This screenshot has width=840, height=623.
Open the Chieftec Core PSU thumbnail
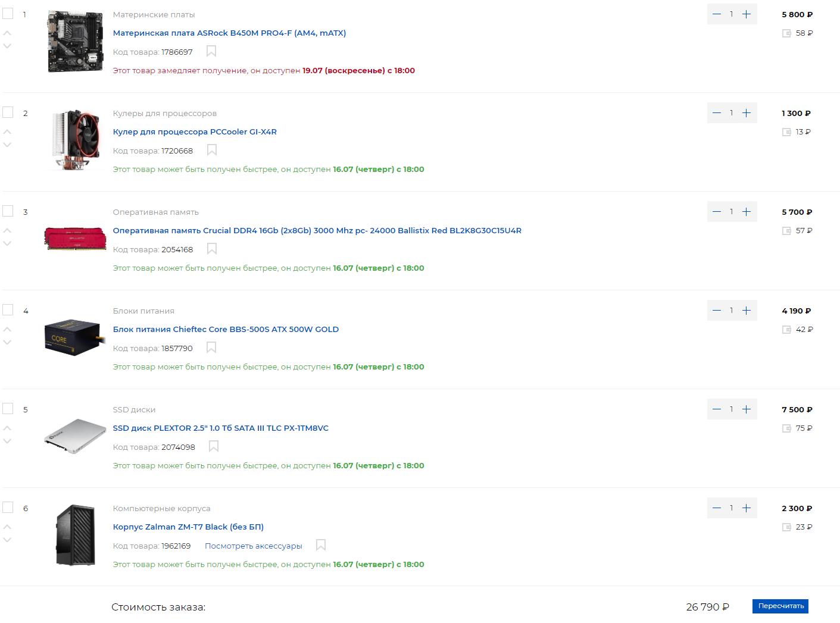[x=75, y=337]
